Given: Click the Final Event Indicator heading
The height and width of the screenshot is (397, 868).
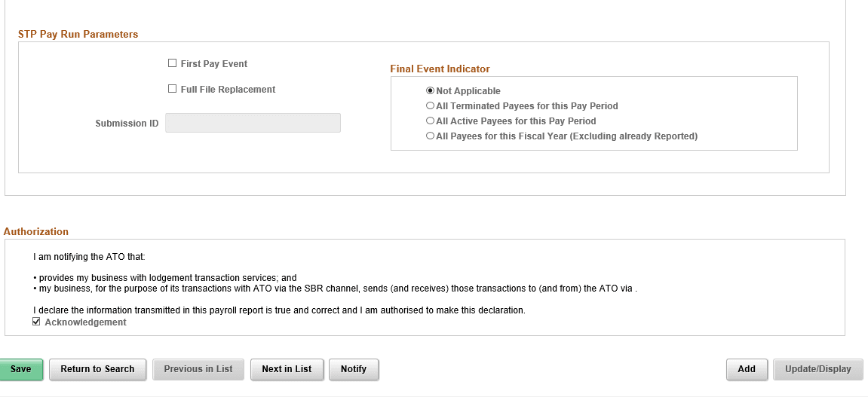Looking at the screenshot, I should click(x=440, y=69).
